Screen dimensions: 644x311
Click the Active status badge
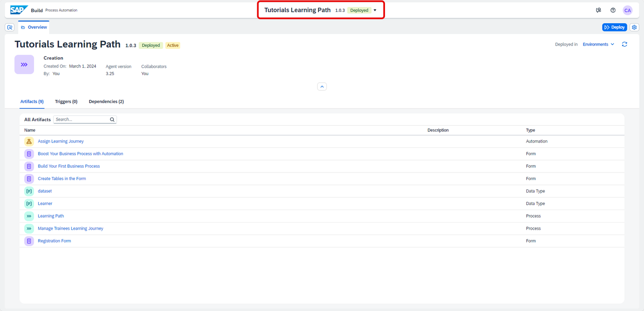pyautogui.click(x=173, y=46)
